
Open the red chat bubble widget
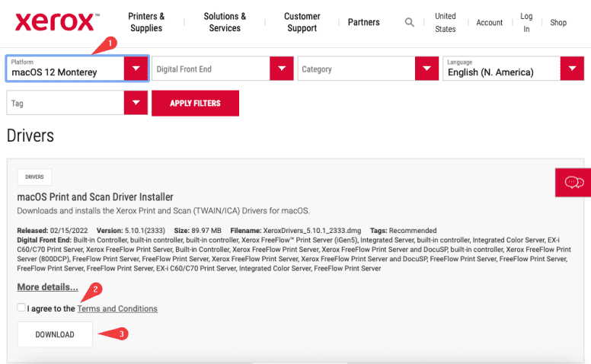[x=573, y=183]
